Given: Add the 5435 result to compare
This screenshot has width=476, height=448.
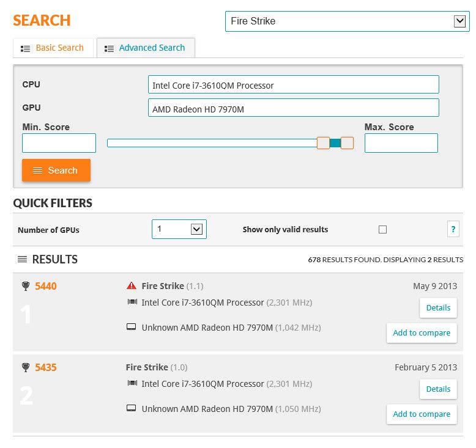Looking at the screenshot, I should click(x=421, y=414).
